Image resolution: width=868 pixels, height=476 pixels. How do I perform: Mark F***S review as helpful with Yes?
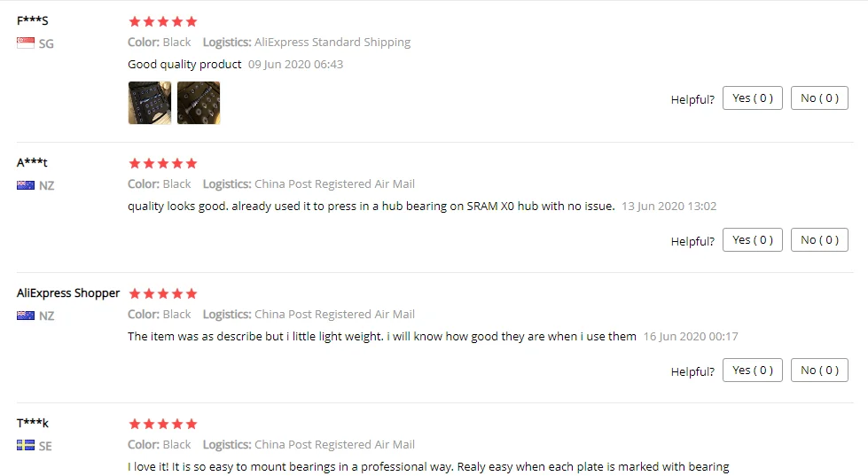click(753, 98)
